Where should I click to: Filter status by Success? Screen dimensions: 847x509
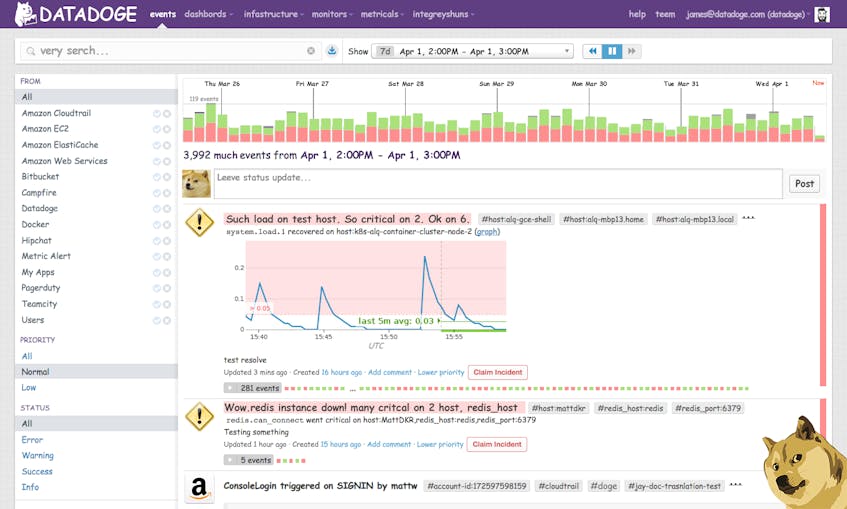click(37, 471)
